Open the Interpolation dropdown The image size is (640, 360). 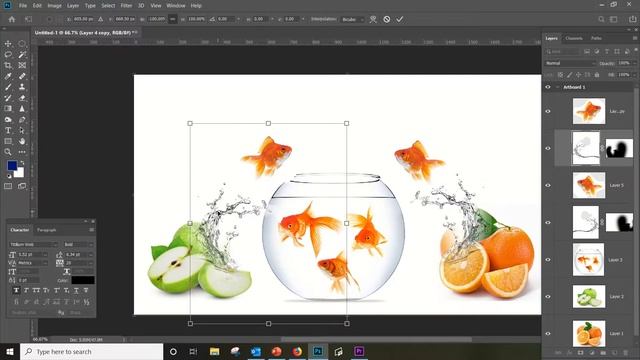tap(353, 19)
